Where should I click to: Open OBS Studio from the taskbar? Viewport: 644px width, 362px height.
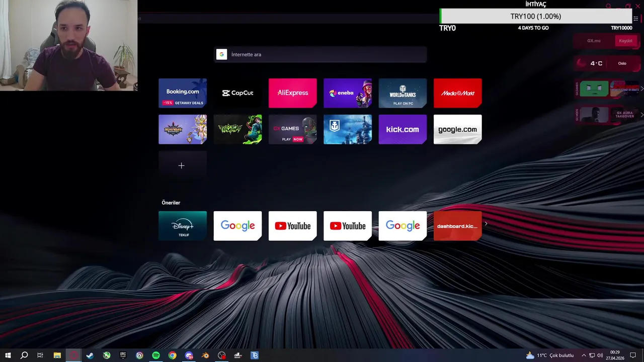tap(222, 355)
